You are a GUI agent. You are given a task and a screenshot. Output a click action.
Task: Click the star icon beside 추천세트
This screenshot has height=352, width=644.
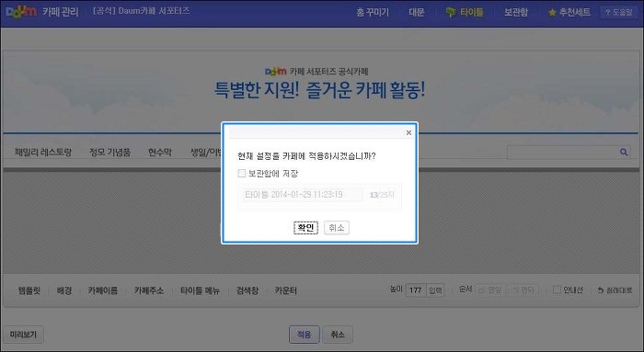(x=552, y=13)
